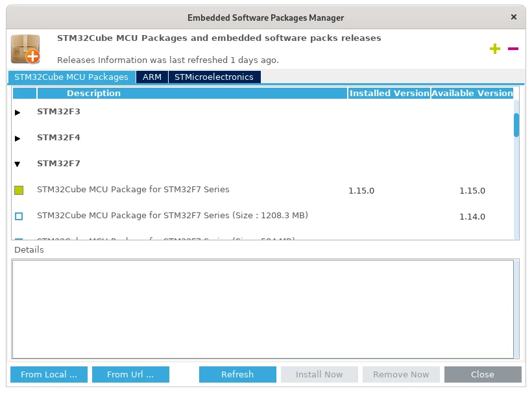Select the STM32F7 row label
The image size is (532, 393).
pos(58,164)
